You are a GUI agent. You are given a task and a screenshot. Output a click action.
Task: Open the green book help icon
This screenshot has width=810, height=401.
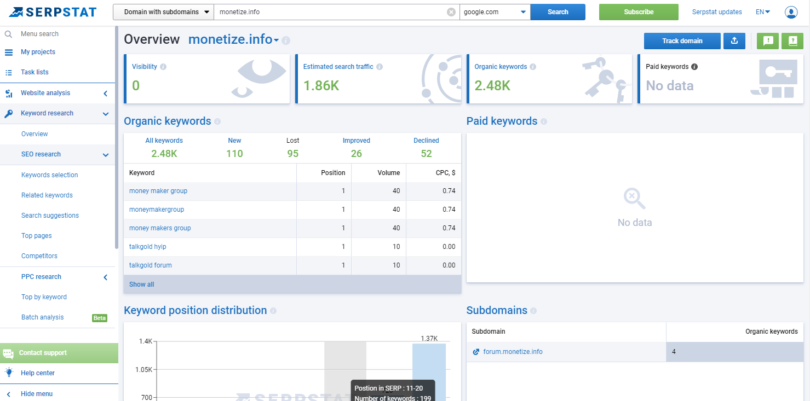coord(792,41)
